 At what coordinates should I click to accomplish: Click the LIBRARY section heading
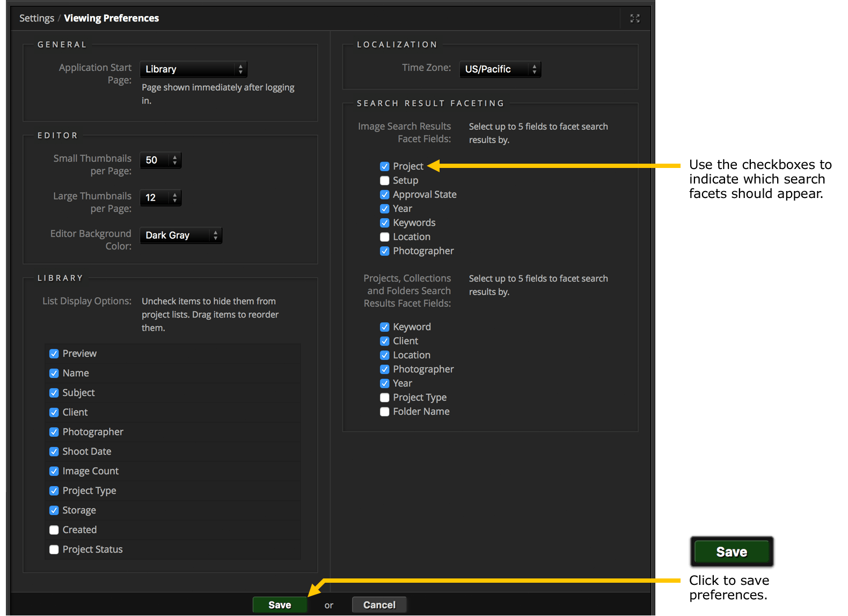(x=60, y=278)
